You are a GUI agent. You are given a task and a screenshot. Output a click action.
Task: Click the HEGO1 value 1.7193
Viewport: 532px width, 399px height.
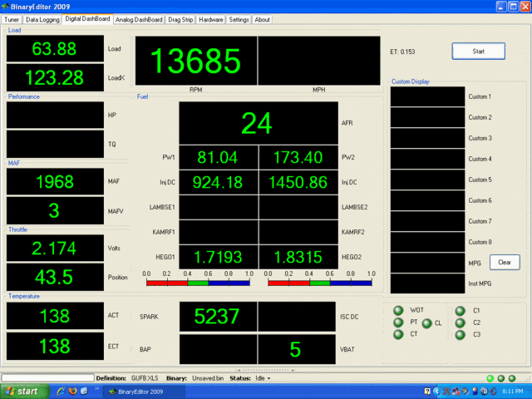[219, 257]
